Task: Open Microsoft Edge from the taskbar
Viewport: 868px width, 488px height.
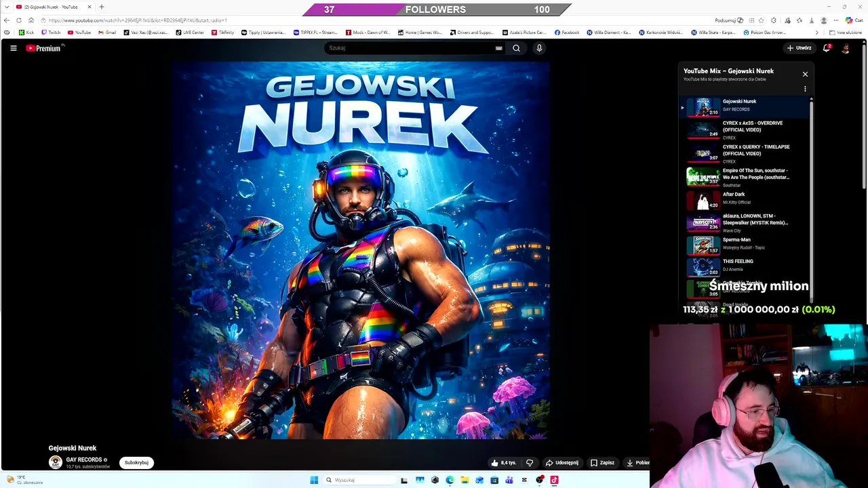Action: (x=450, y=480)
